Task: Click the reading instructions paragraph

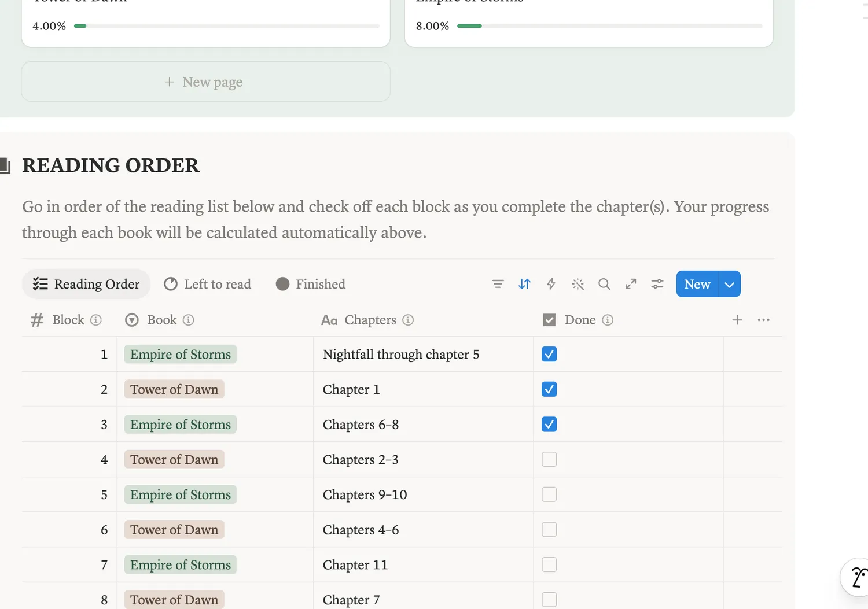Action: click(x=396, y=220)
